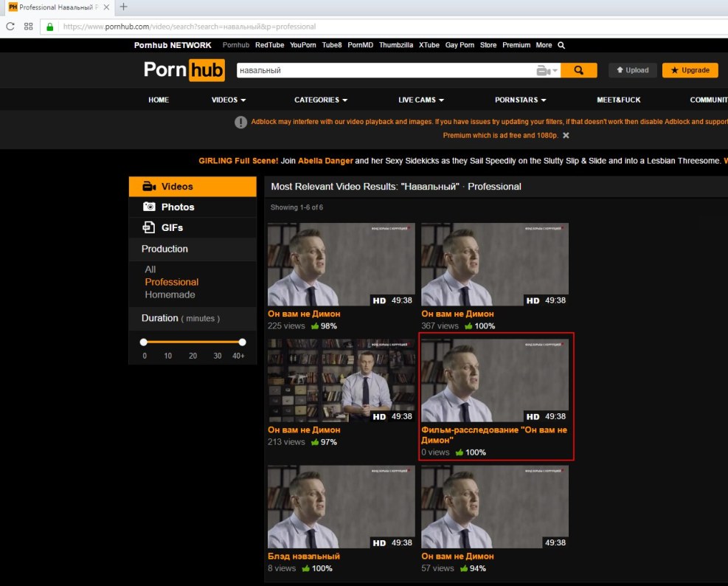Click the apps grid icon beside the address bar
The image size is (728, 586).
(29, 26)
